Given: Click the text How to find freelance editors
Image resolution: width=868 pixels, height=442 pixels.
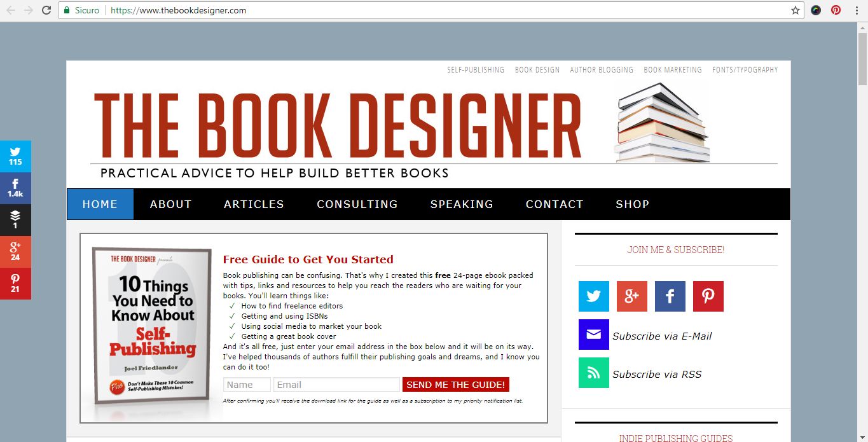Looking at the screenshot, I should [x=292, y=306].
